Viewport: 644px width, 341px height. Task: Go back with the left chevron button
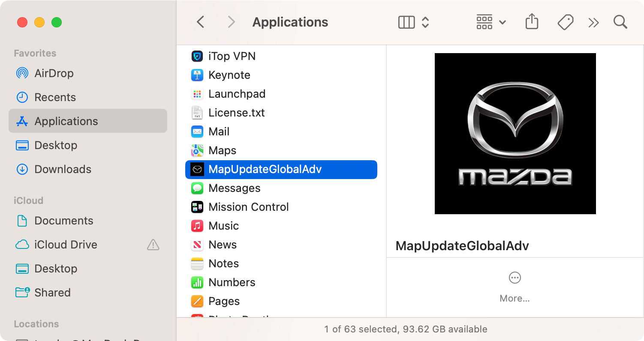200,22
